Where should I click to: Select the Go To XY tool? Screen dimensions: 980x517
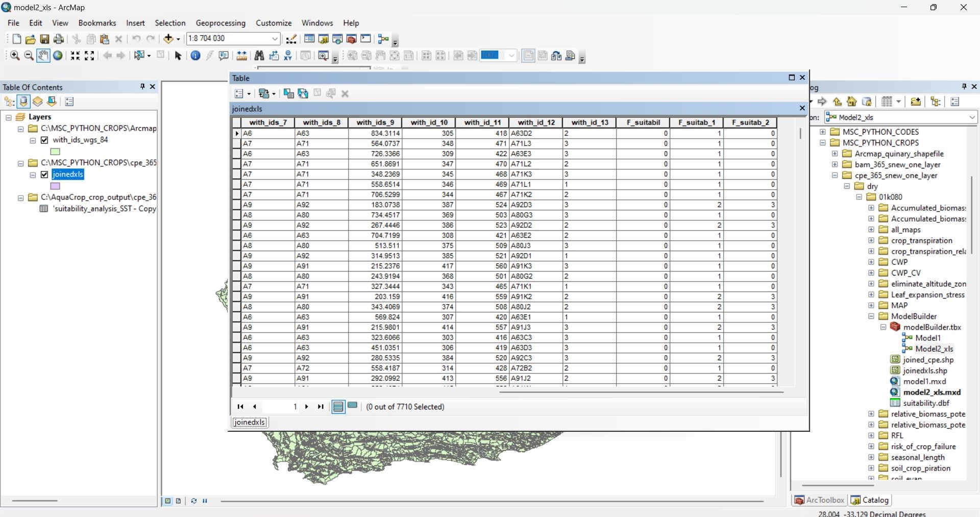click(x=288, y=56)
